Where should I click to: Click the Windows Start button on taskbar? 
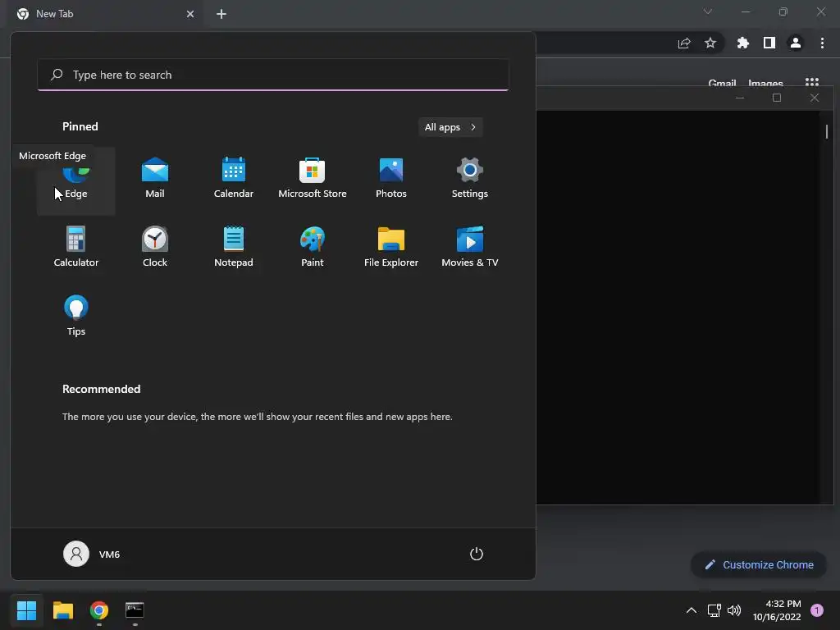[x=27, y=610]
